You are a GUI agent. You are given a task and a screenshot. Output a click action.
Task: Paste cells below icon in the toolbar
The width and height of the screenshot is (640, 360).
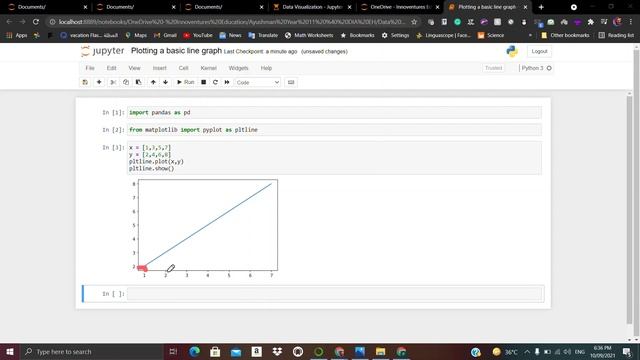[139, 82]
